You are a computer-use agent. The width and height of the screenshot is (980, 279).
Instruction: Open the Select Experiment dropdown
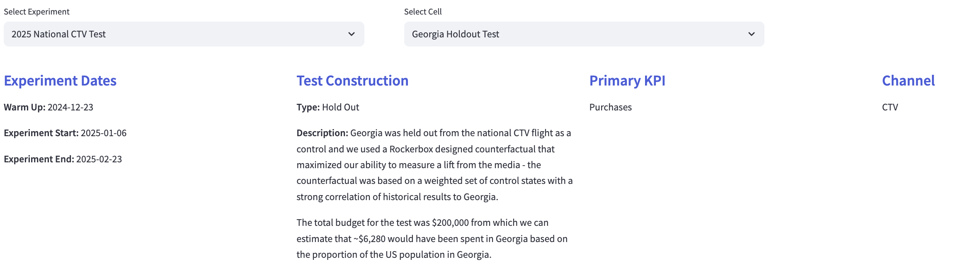tap(184, 34)
